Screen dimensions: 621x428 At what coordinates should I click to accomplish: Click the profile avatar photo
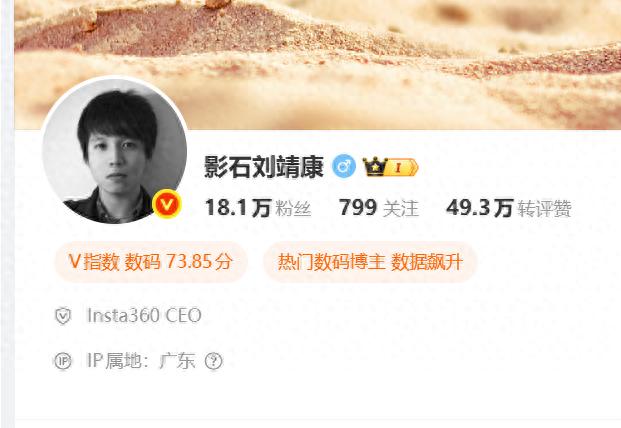pos(114,151)
